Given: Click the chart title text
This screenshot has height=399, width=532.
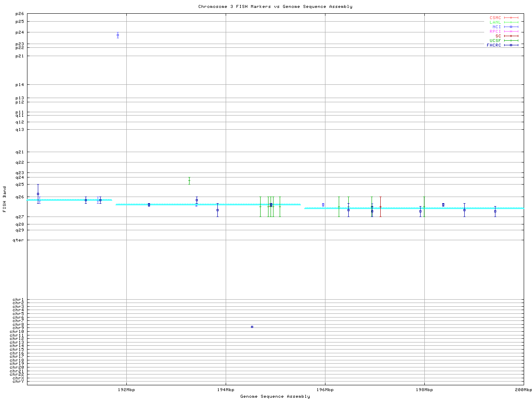Looking at the screenshot, I should tap(275, 7).
